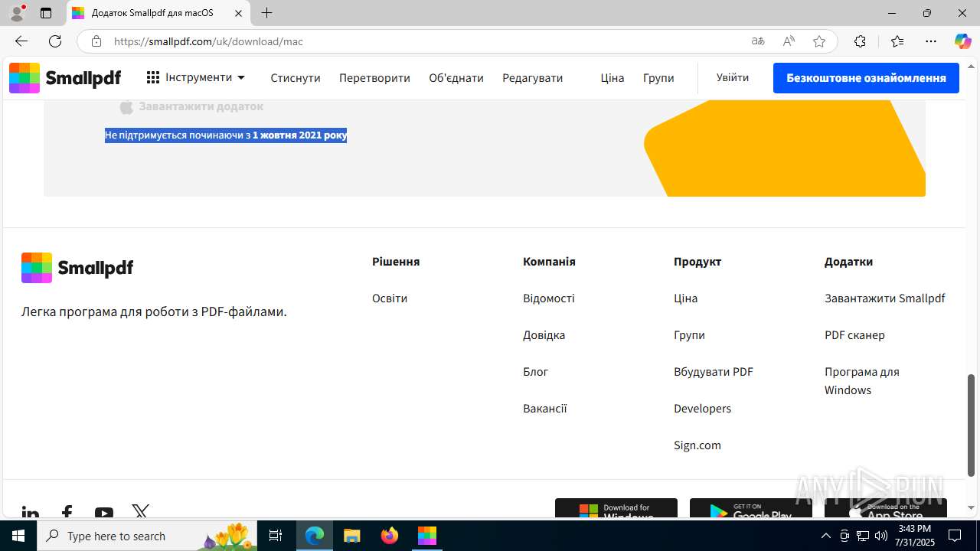Image resolution: width=980 pixels, height=551 pixels.
Task: Click the page vertical scrollbar thumb
Action: click(972, 425)
